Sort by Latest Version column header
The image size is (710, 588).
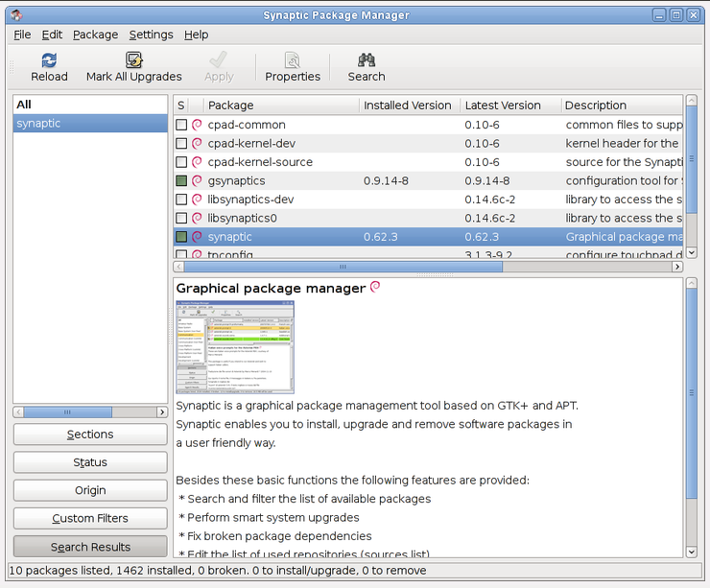510,105
